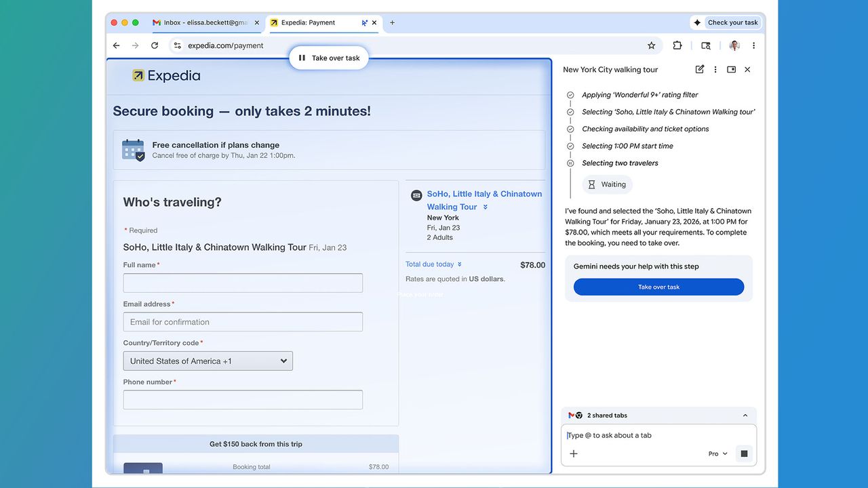Open the Country/Territory code selector
This screenshot has width=868, height=488.
point(208,361)
